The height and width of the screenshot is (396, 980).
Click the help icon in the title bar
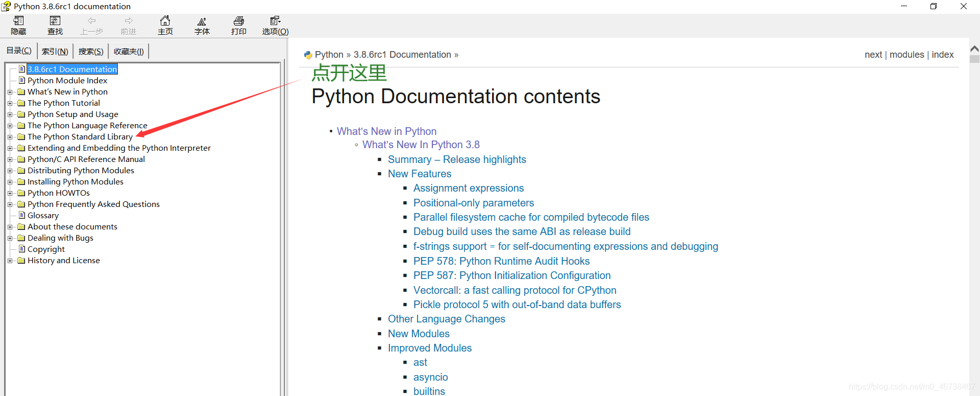[6, 6]
